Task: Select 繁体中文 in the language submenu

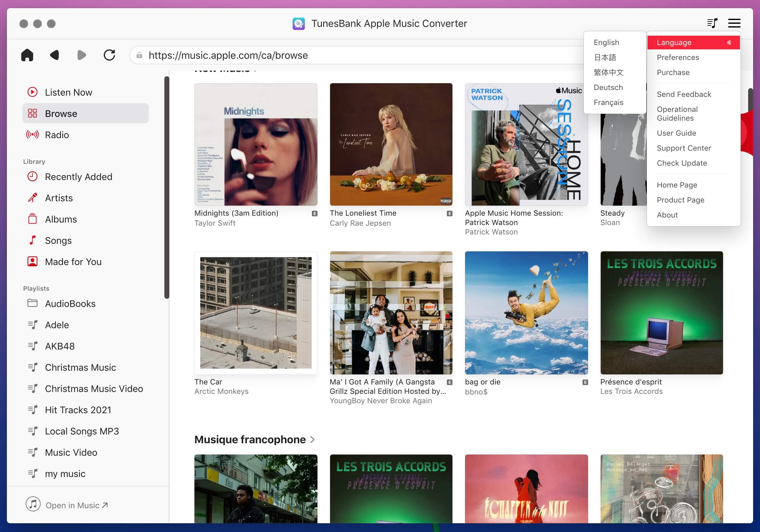Action: tap(615, 73)
